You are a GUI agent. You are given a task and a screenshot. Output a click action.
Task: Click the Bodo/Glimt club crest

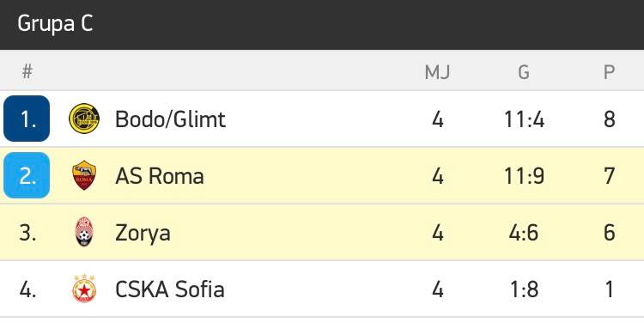(84, 119)
